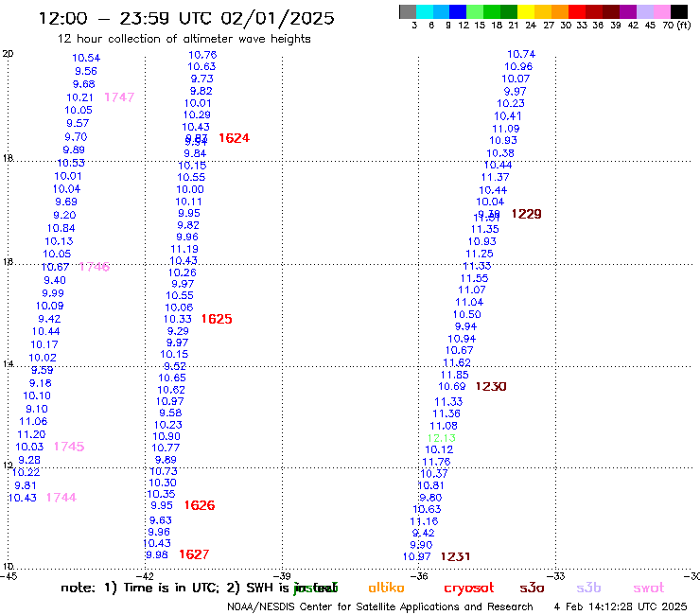The height and width of the screenshot is (615, 700).
Task: Click the red cryosat time label 1627
Action: pyautogui.click(x=194, y=554)
